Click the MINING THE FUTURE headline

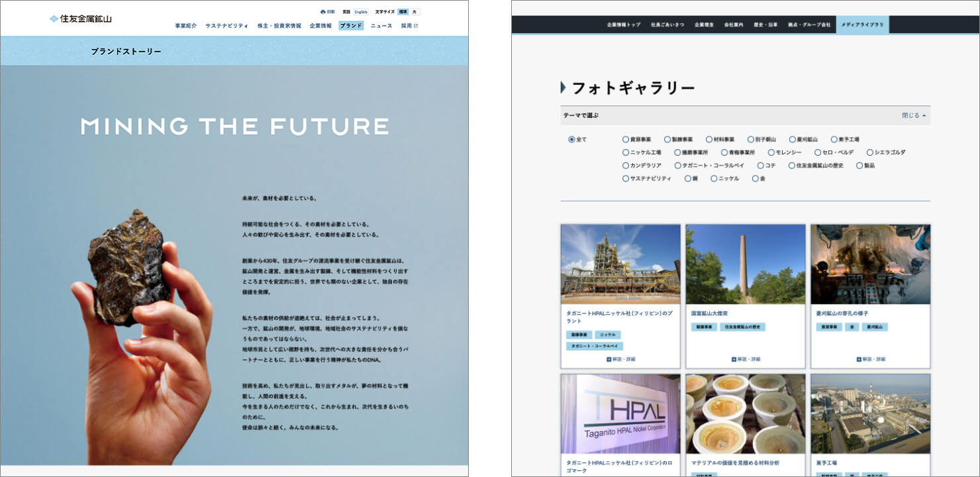tap(234, 126)
